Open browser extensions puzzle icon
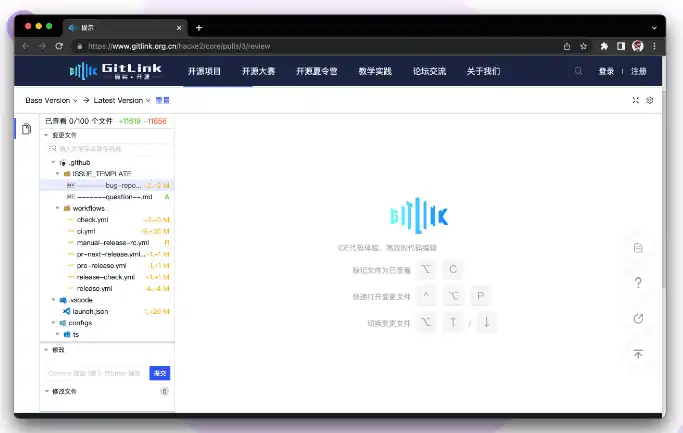 [604, 46]
